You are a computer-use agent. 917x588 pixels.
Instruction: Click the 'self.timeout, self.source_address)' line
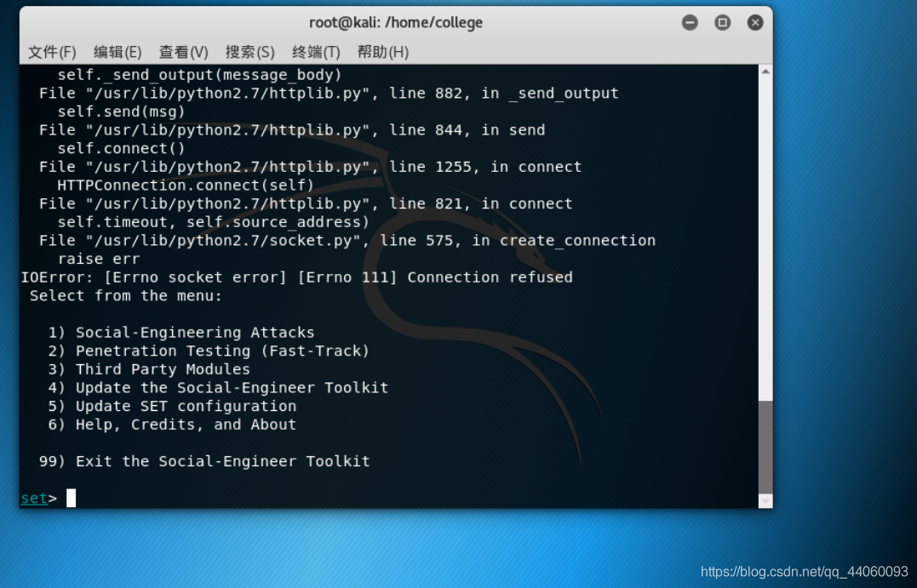click(214, 222)
